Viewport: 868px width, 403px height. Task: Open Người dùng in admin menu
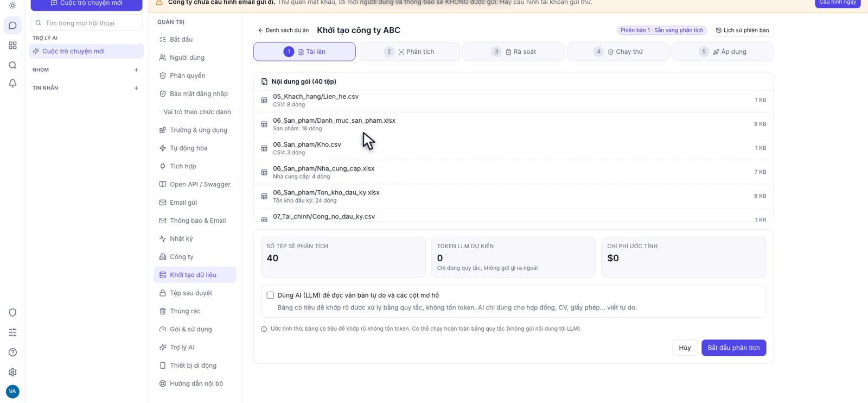click(x=195, y=58)
